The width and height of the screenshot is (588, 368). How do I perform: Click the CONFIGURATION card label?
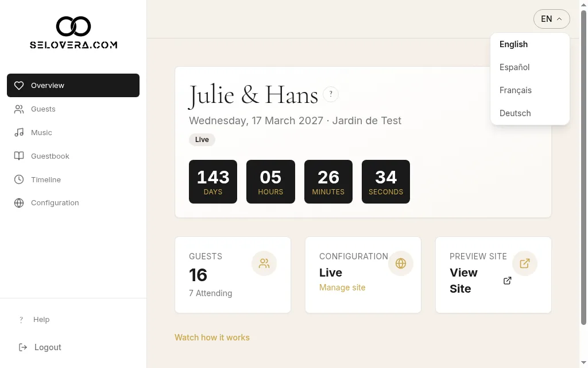(354, 256)
